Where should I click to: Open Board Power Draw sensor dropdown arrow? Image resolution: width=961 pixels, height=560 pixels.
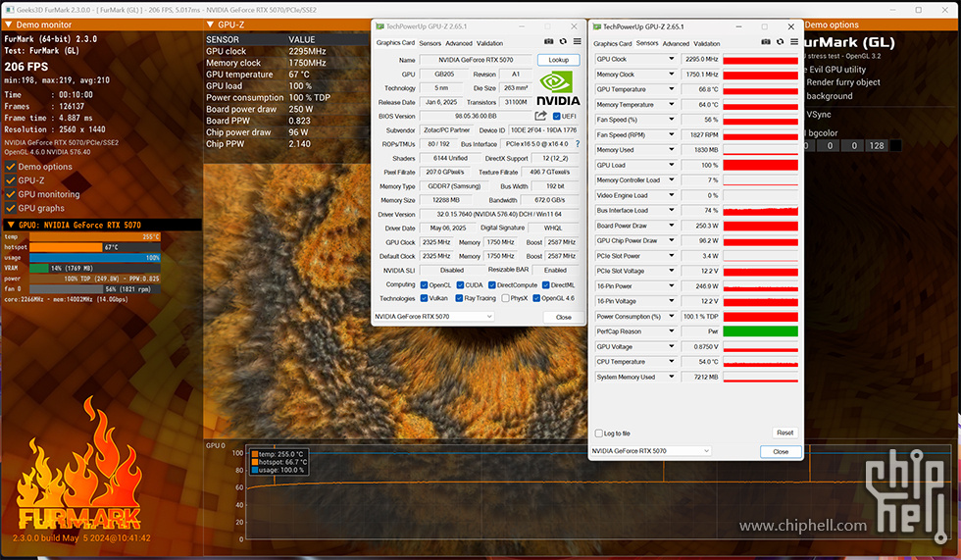tap(671, 226)
